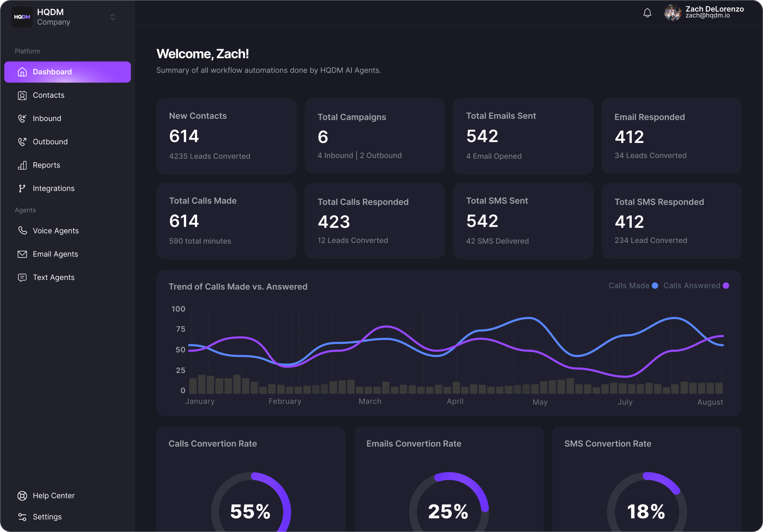Click the Text Agents chat icon
The height and width of the screenshot is (532, 763).
coord(22,277)
